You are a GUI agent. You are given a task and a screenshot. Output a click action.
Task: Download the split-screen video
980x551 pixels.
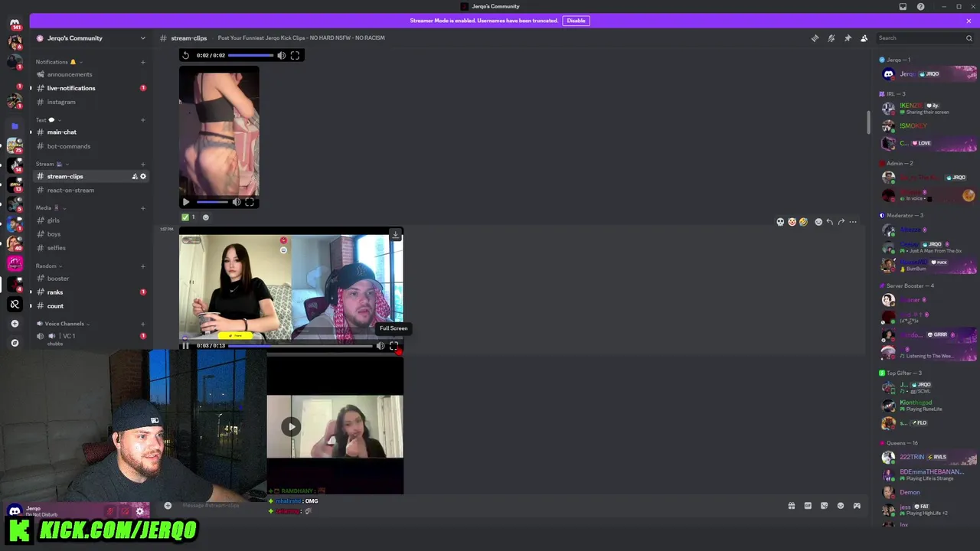point(395,234)
